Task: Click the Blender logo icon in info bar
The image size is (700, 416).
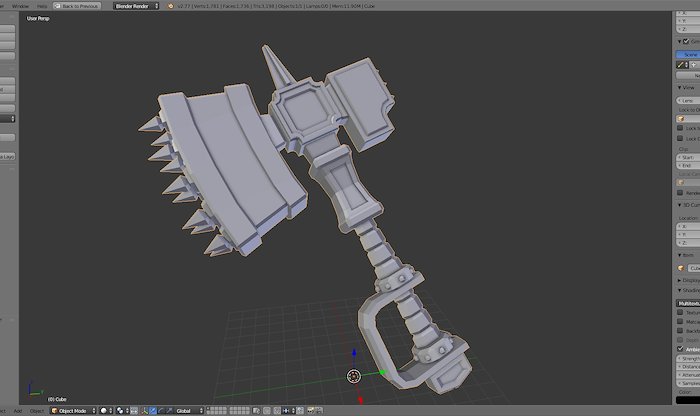Action: 171,5
